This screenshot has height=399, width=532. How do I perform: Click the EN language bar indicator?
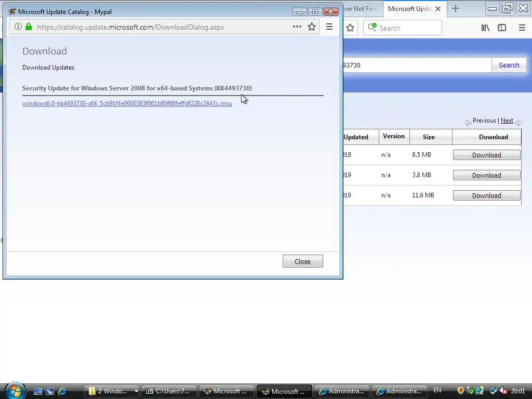pos(437,390)
